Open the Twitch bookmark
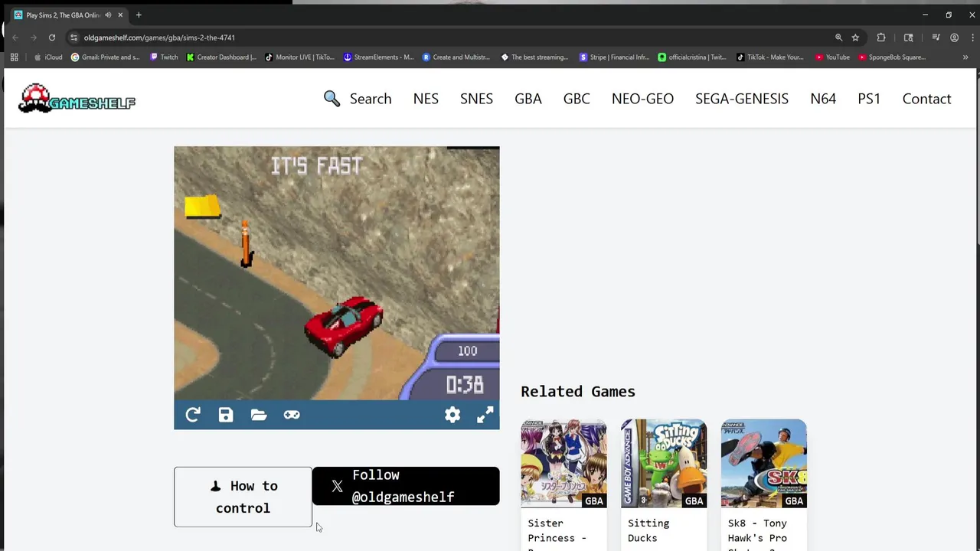The height and width of the screenshot is (551, 980). [164, 57]
